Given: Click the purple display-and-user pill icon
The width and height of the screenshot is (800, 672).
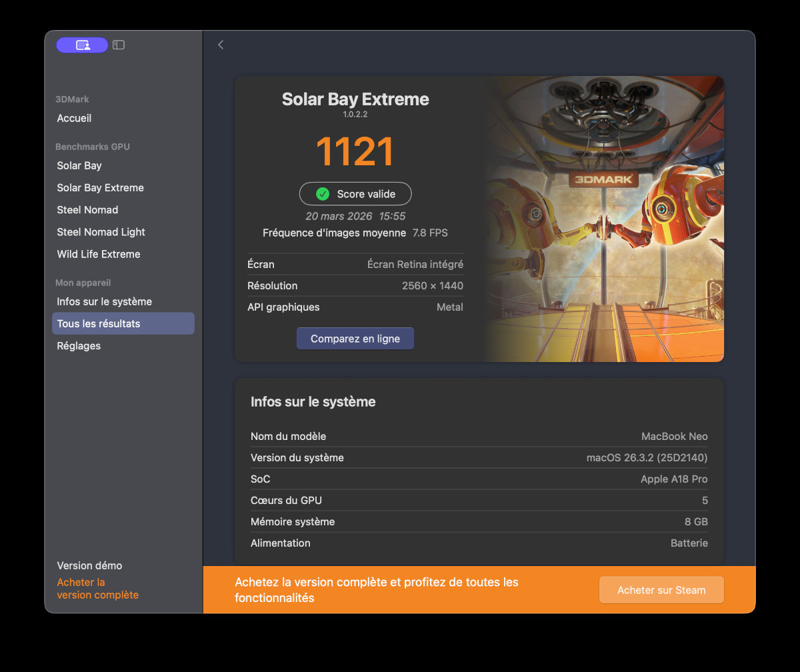Looking at the screenshot, I should pyautogui.click(x=82, y=45).
